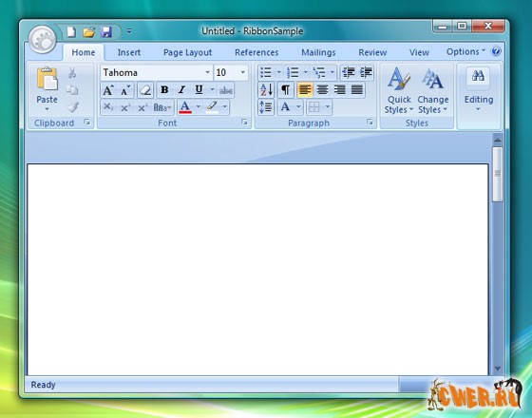Click the Grow Font button
532x418 pixels.
click(x=108, y=90)
